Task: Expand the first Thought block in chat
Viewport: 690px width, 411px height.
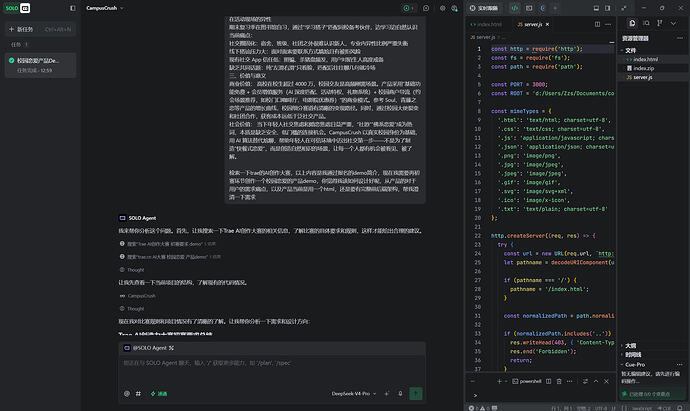Action: (132, 270)
